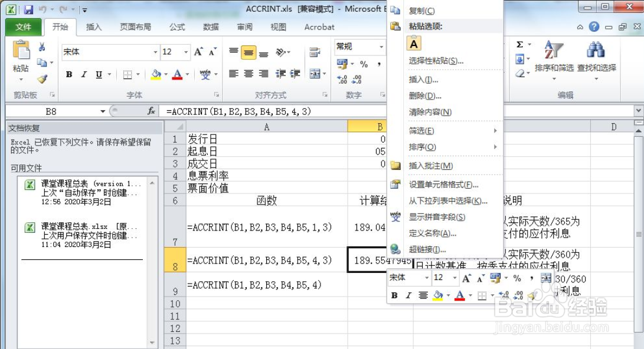644x349 pixels.
Task: Click merge and center icon
Action: (x=315, y=74)
